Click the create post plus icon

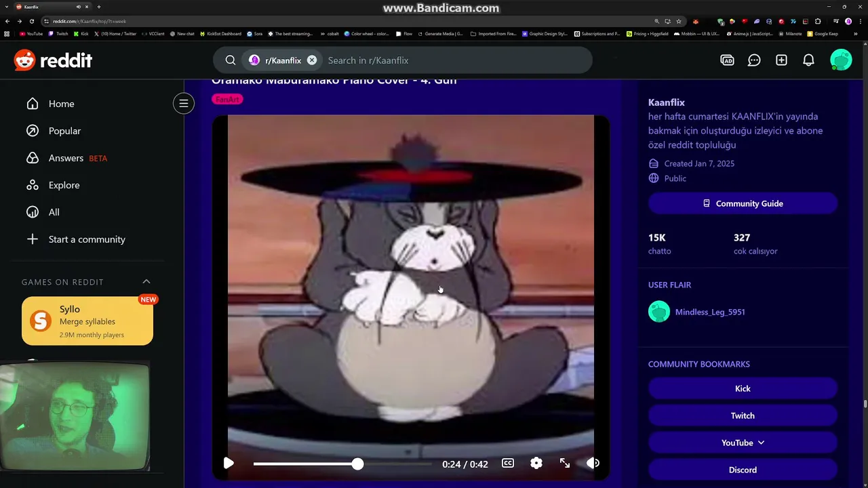coord(781,60)
